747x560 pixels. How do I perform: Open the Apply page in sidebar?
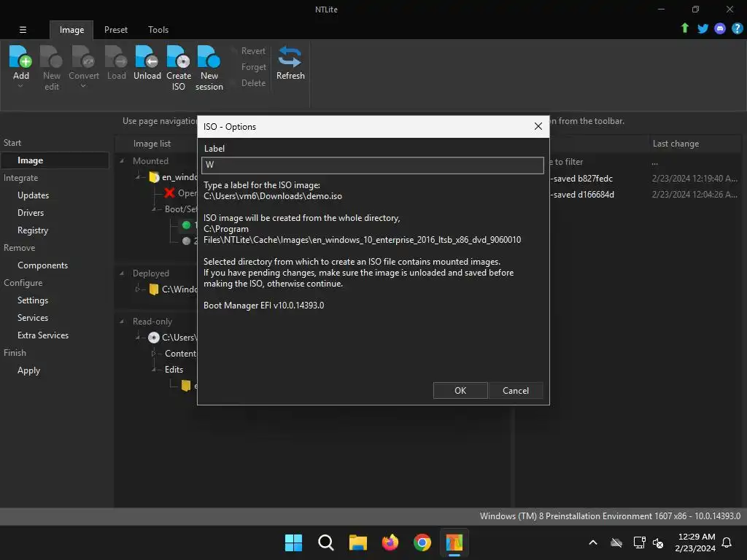point(28,370)
